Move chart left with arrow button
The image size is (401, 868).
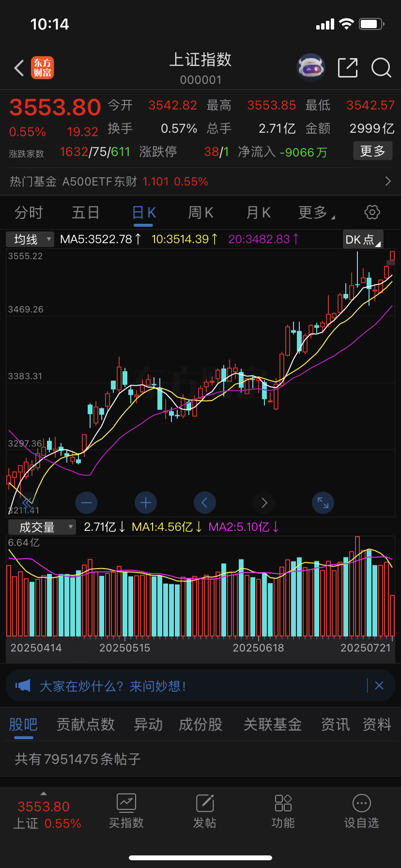[205, 503]
